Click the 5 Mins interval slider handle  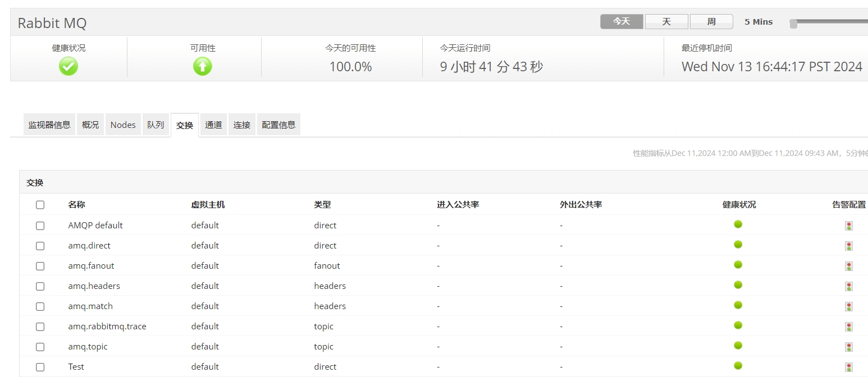tap(793, 24)
